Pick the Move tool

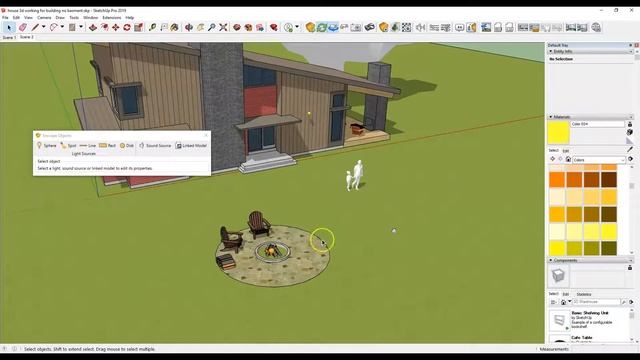pos(116,27)
